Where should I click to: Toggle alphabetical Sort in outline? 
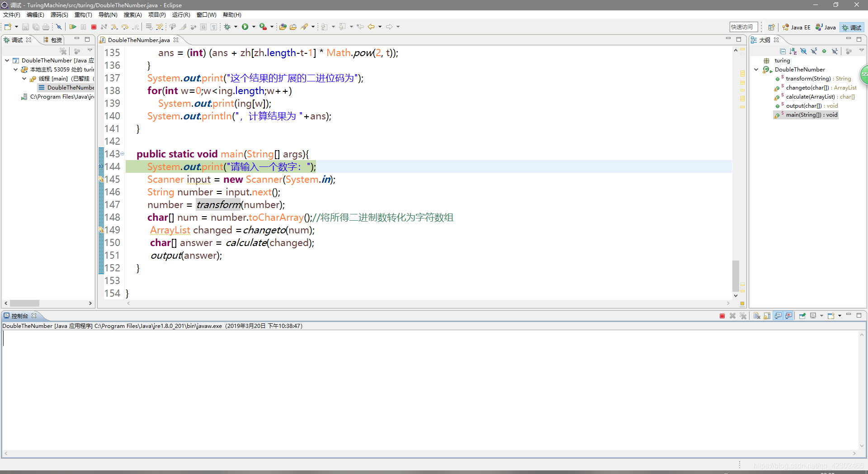click(x=793, y=51)
